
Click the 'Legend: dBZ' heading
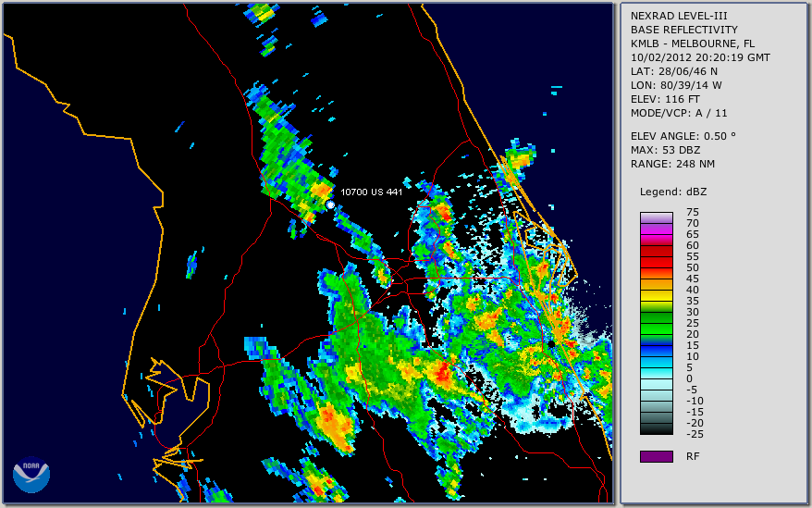point(673,192)
